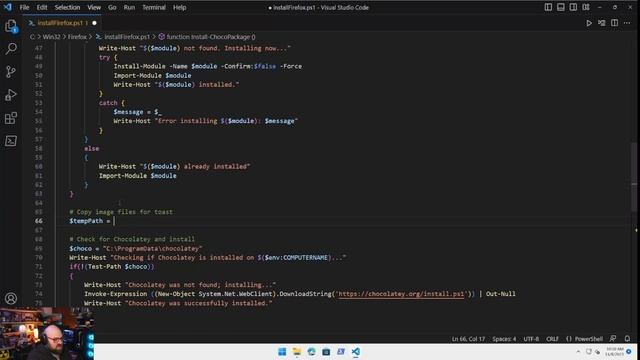Open the Edit menu
Viewport: 640px width, 360px height.
pos(42,7)
